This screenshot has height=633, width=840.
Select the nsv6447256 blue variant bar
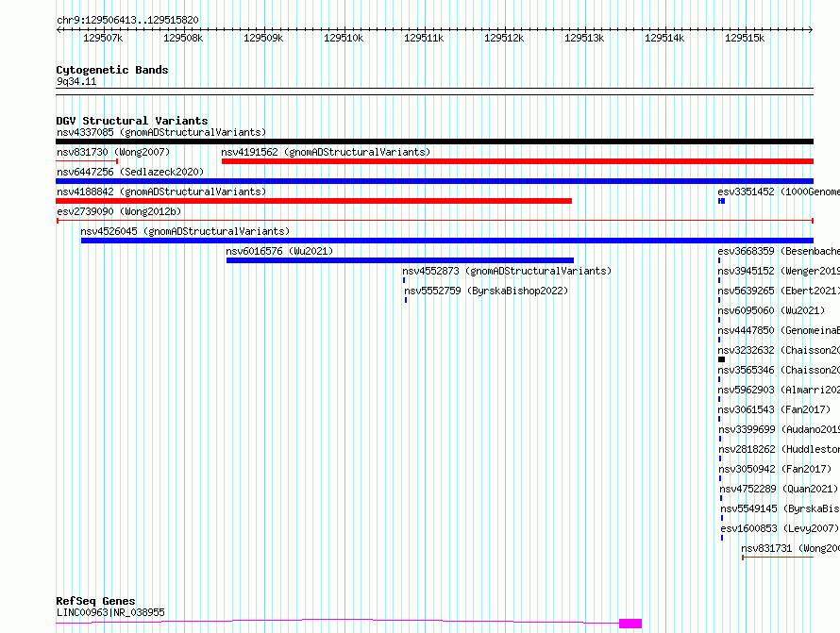[x=434, y=181]
